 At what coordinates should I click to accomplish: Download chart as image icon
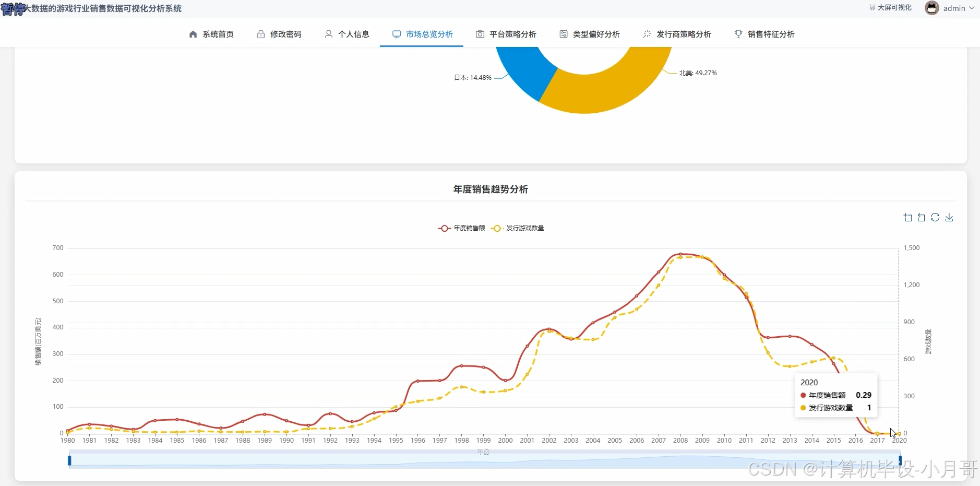tap(949, 218)
